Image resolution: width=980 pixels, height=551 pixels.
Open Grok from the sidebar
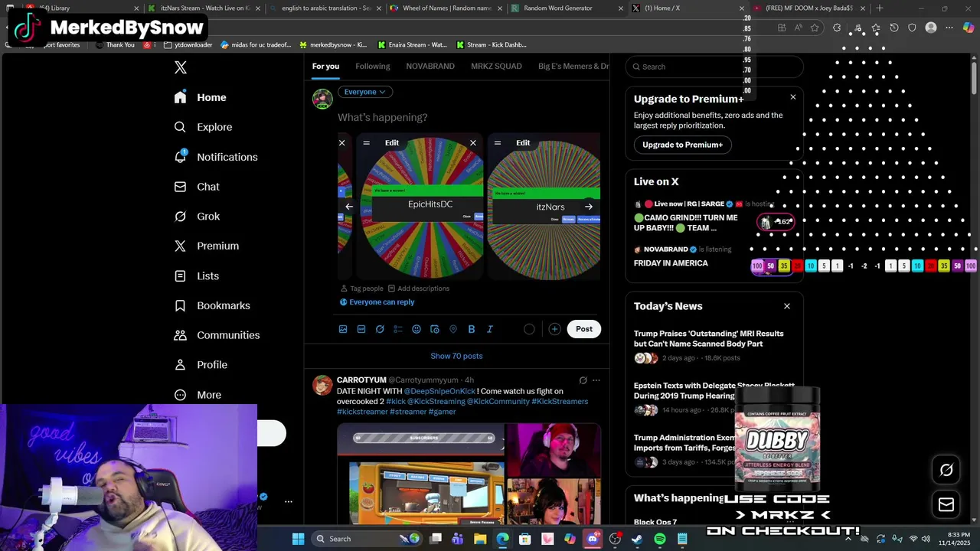[x=197, y=217]
